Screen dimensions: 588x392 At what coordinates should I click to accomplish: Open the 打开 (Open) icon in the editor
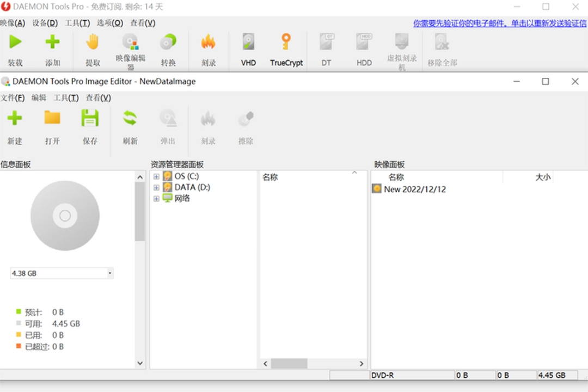[52, 125]
